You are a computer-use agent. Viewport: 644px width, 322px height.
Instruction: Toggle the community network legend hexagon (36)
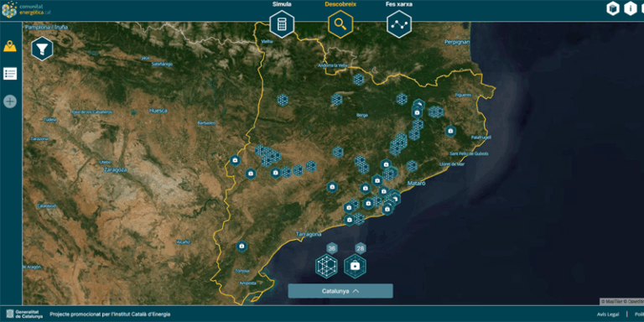pos(326,266)
